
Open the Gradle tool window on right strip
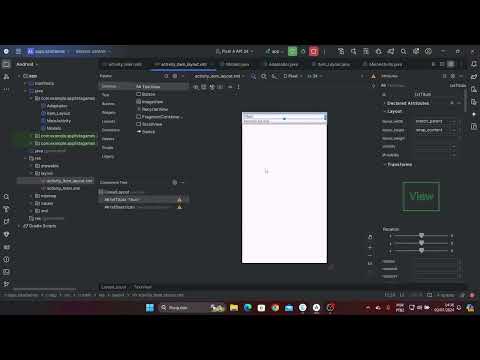point(474,77)
